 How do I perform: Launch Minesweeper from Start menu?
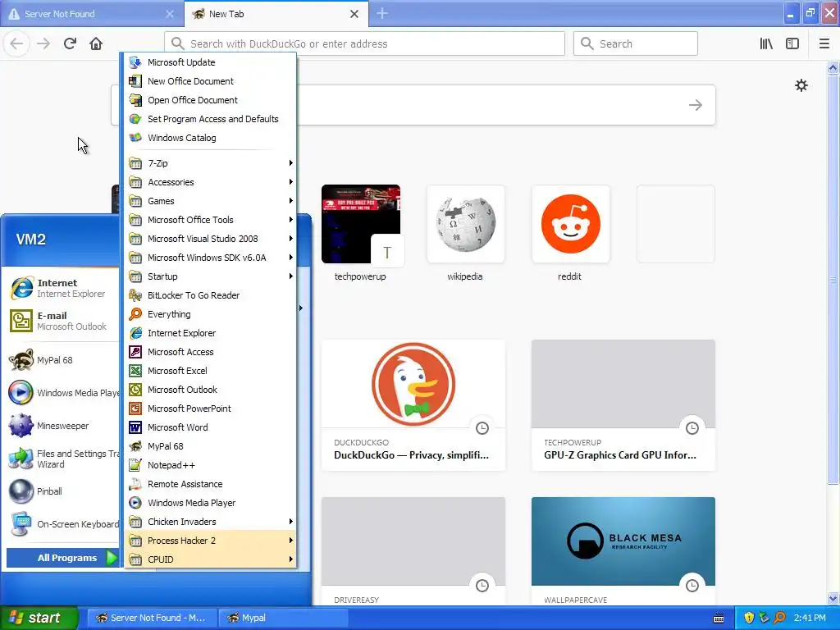coord(62,426)
